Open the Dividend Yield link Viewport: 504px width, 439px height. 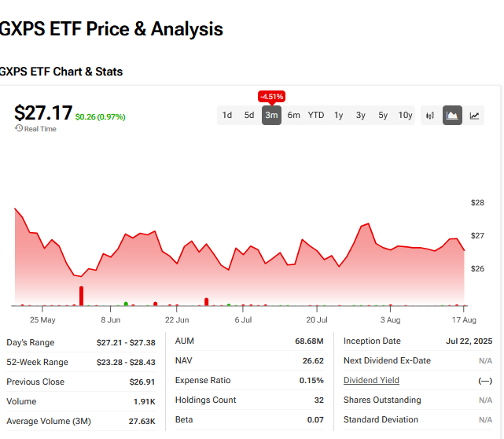coord(371,380)
